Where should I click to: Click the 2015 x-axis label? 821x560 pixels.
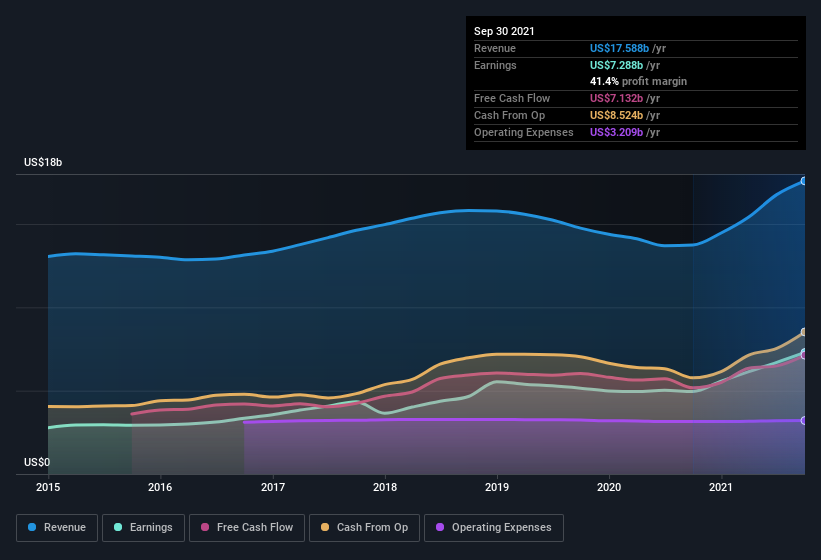48,487
